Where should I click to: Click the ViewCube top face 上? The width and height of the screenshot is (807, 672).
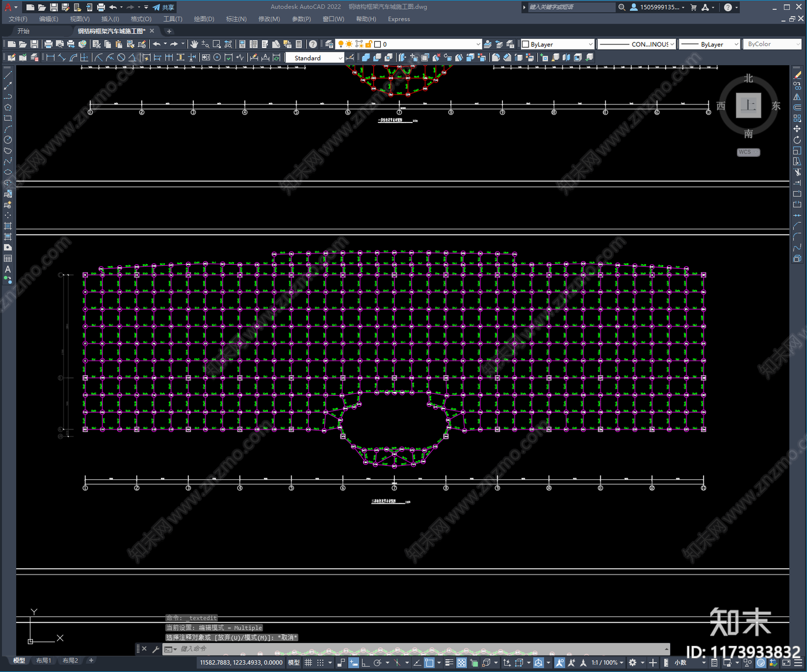pyautogui.click(x=748, y=105)
